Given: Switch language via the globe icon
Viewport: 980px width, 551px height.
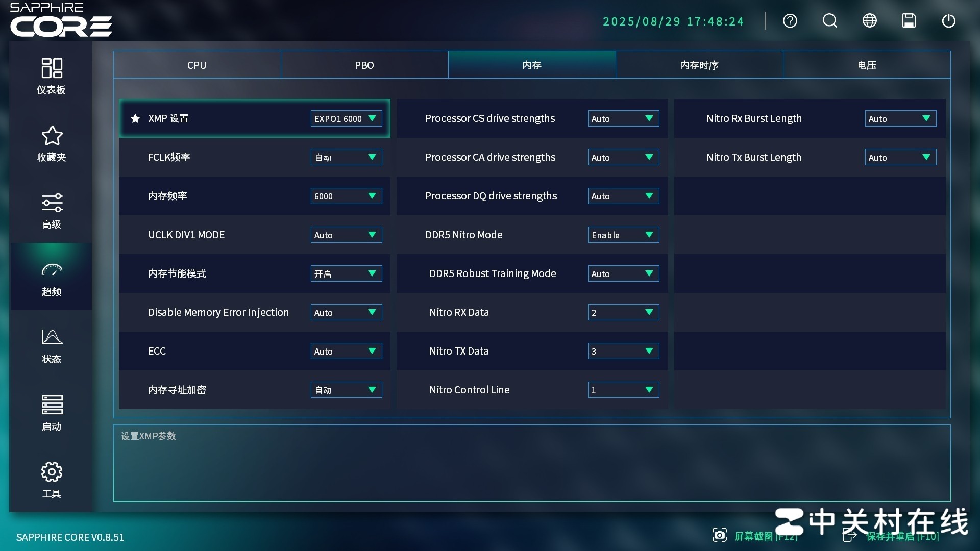Looking at the screenshot, I should click(869, 21).
